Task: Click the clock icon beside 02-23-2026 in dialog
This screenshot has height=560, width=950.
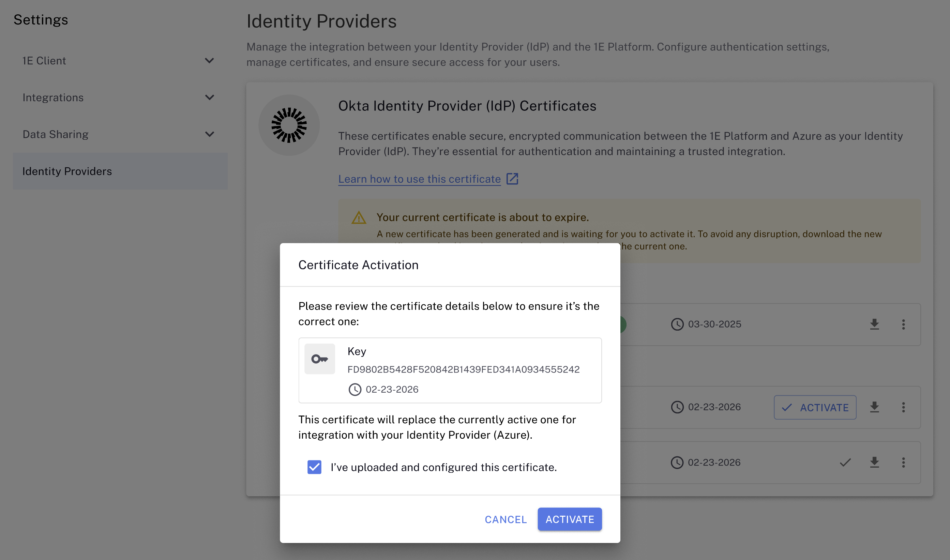Action: click(355, 390)
